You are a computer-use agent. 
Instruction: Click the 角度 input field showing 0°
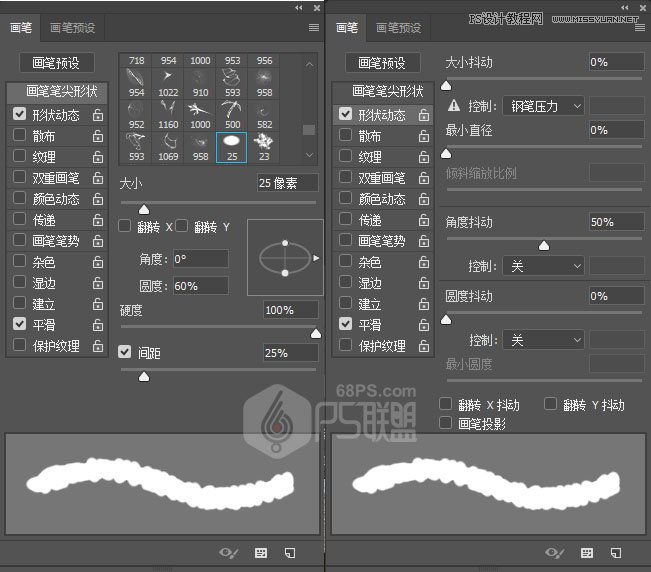point(201,259)
